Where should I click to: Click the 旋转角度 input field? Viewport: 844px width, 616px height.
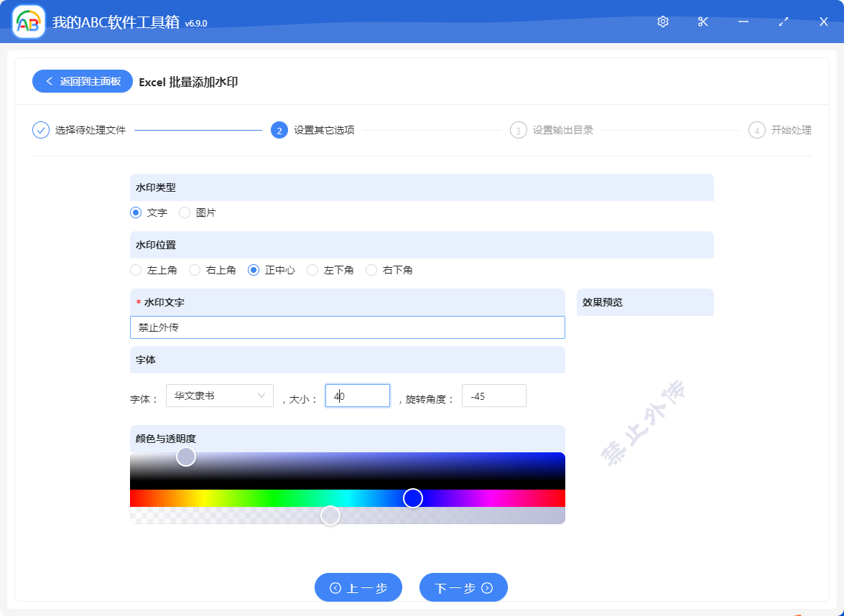493,396
